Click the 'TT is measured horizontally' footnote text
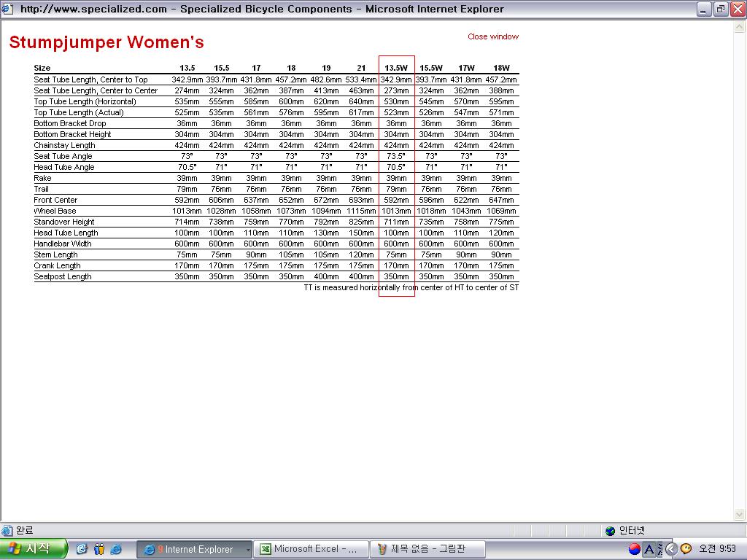Screen dimensions: 747x560 coord(411,287)
